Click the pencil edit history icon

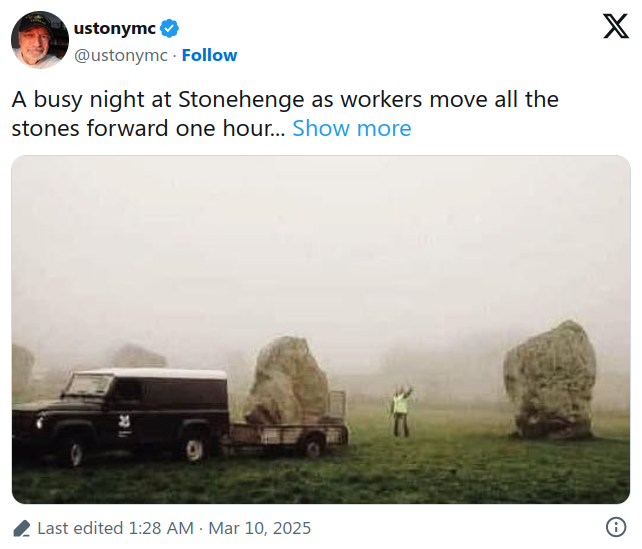pyautogui.click(x=22, y=528)
